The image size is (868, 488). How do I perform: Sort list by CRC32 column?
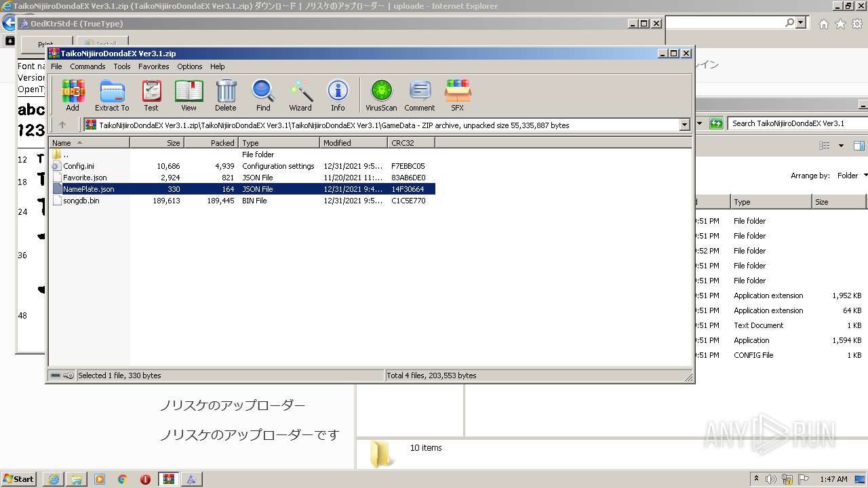click(411, 143)
